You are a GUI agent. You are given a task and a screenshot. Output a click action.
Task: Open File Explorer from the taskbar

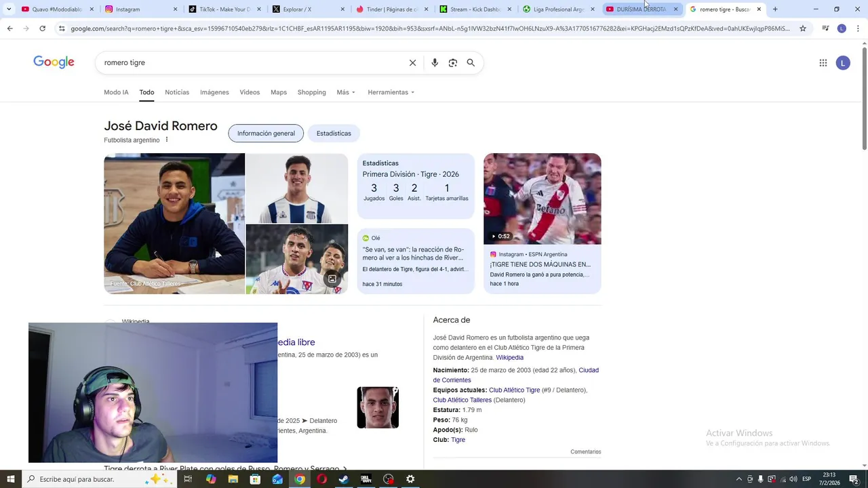click(233, 479)
